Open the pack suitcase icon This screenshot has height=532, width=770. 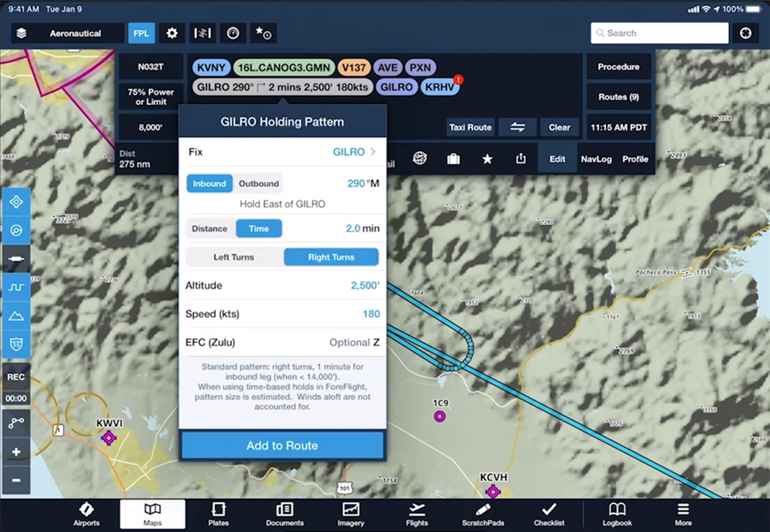pyautogui.click(x=453, y=158)
